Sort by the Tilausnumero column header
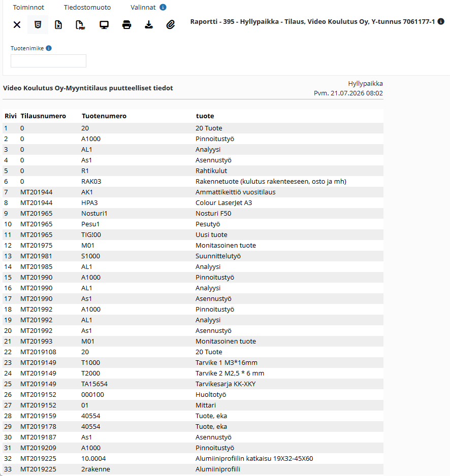 pyautogui.click(x=43, y=116)
